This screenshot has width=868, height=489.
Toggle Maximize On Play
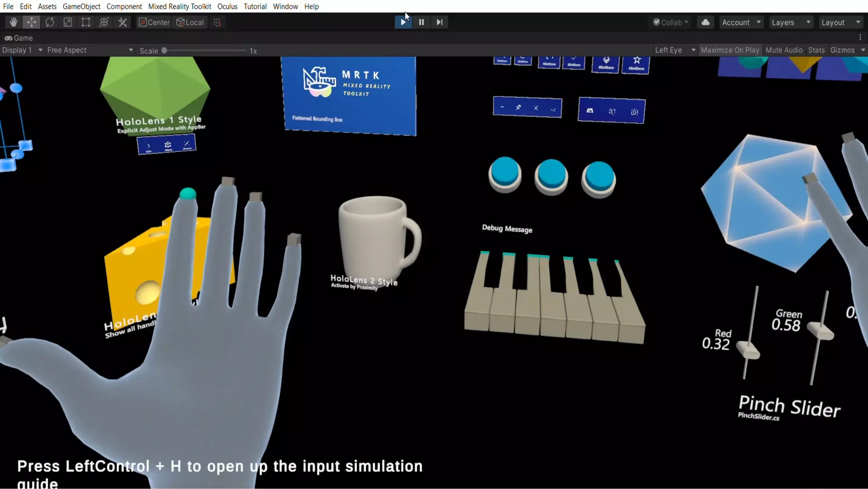730,50
